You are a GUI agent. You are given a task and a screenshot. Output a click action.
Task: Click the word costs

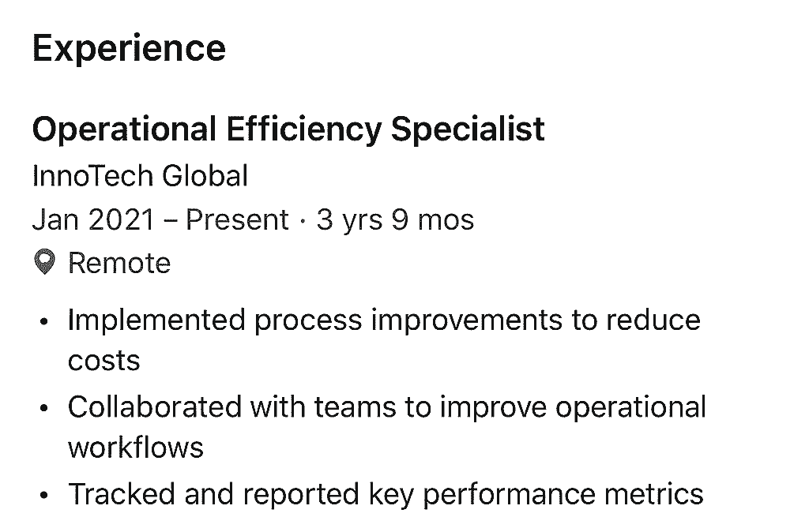pyautogui.click(x=103, y=361)
